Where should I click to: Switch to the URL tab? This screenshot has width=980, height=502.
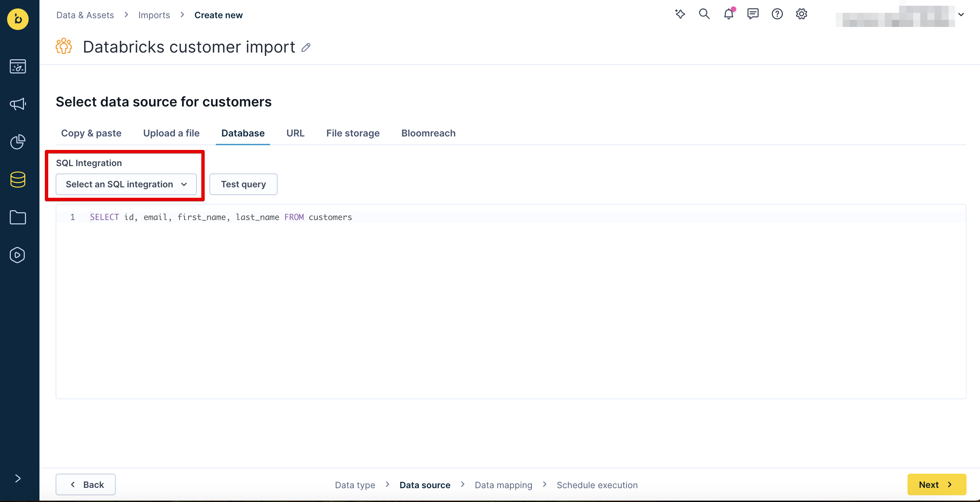295,133
